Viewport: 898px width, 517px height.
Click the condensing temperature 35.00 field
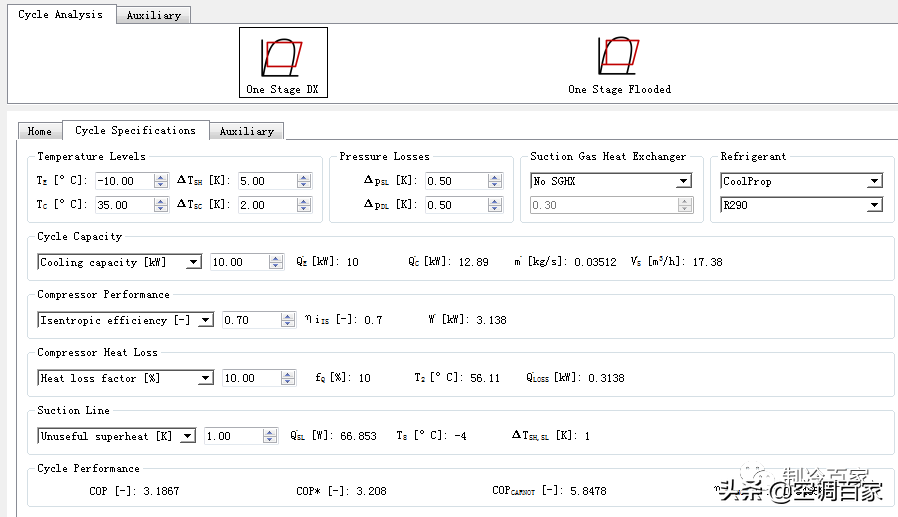tap(123, 205)
